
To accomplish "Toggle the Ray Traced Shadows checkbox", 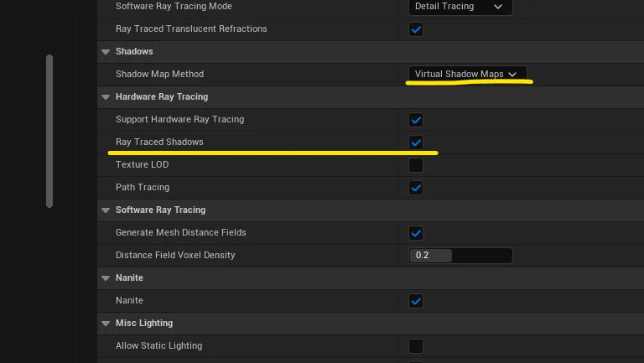I will pyautogui.click(x=416, y=143).
